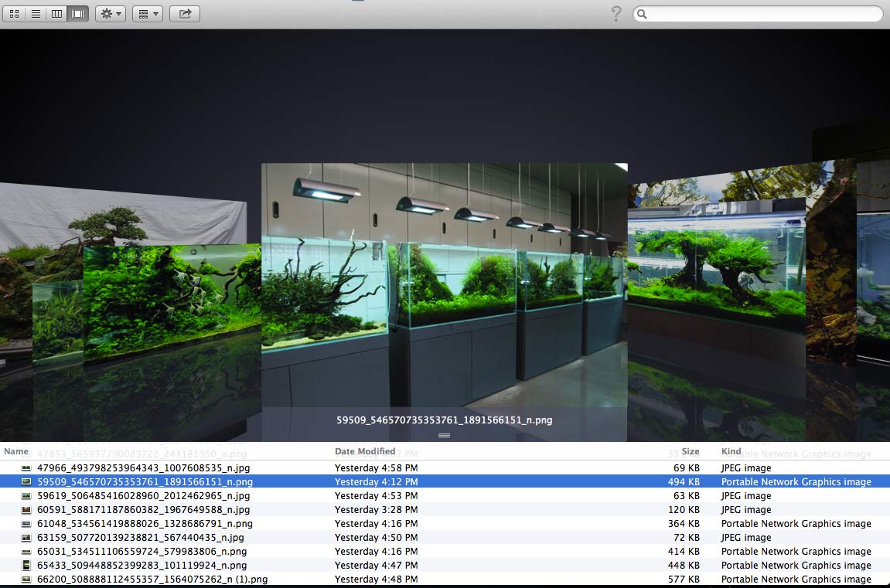Click the Share button in toolbar
The image size is (890, 588).
pyautogui.click(x=185, y=14)
